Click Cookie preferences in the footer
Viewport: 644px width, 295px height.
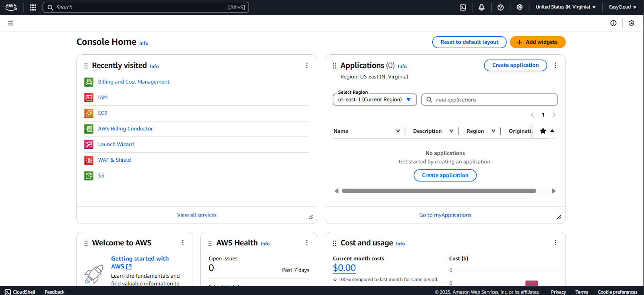pyautogui.click(x=617, y=292)
